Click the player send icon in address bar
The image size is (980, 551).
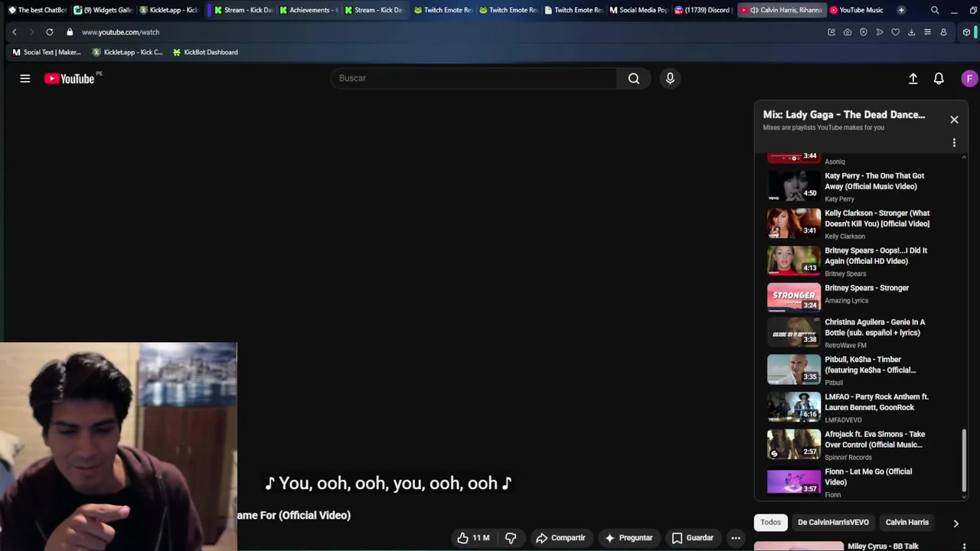click(x=880, y=32)
